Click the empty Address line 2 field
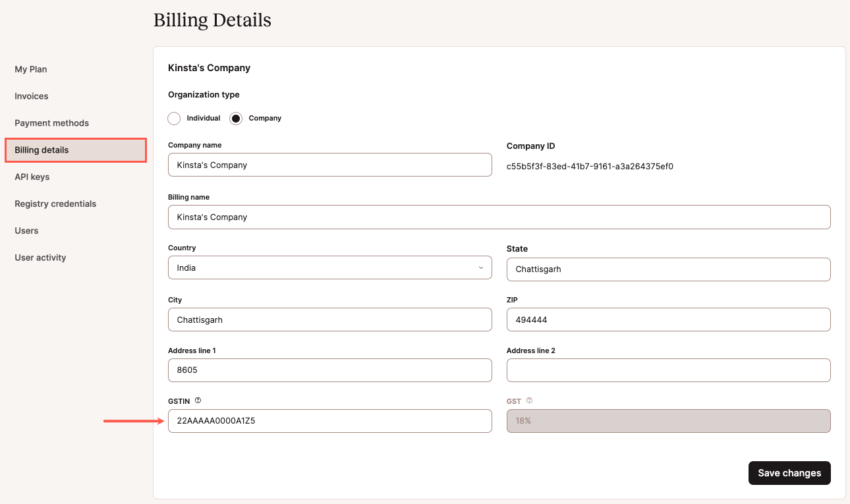The width and height of the screenshot is (850, 504). coord(668,370)
